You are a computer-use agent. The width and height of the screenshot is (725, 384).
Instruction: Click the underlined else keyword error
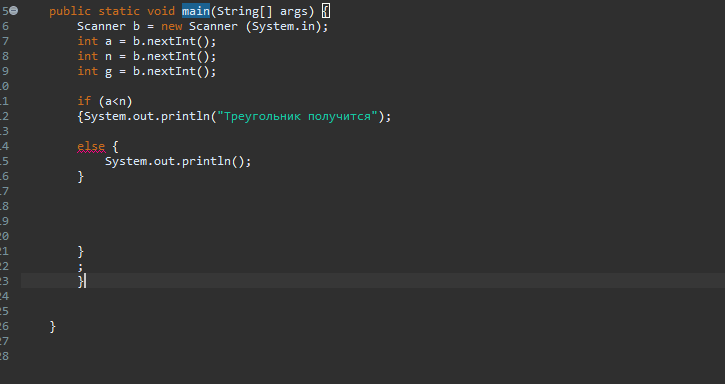click(91, 146)
